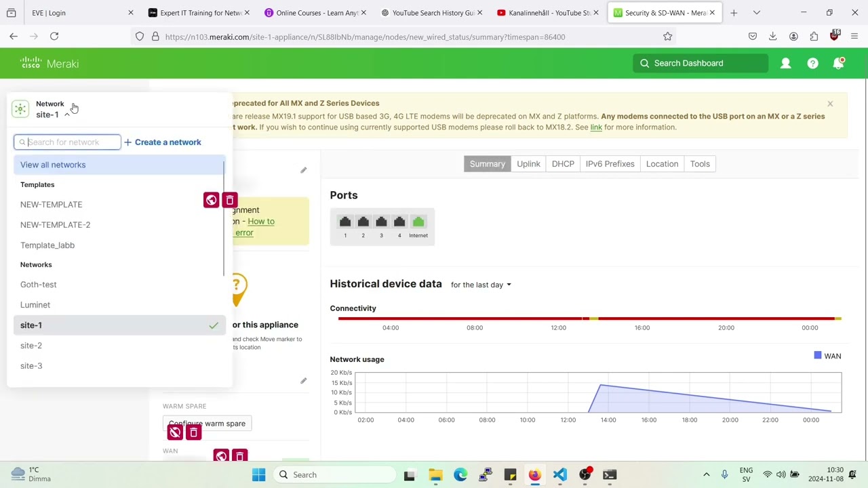Open Visual Studio Code from taskbar
Viewport: 868px width, 488px height.
[559, 475]
